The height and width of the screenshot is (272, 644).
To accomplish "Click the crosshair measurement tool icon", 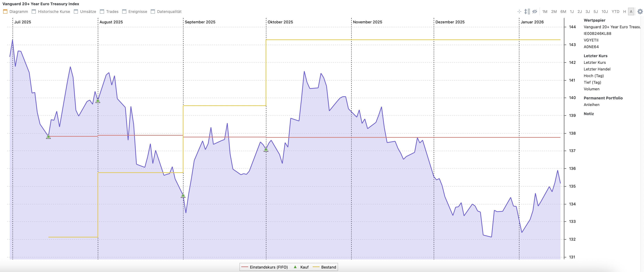I will tap(519, 12).
